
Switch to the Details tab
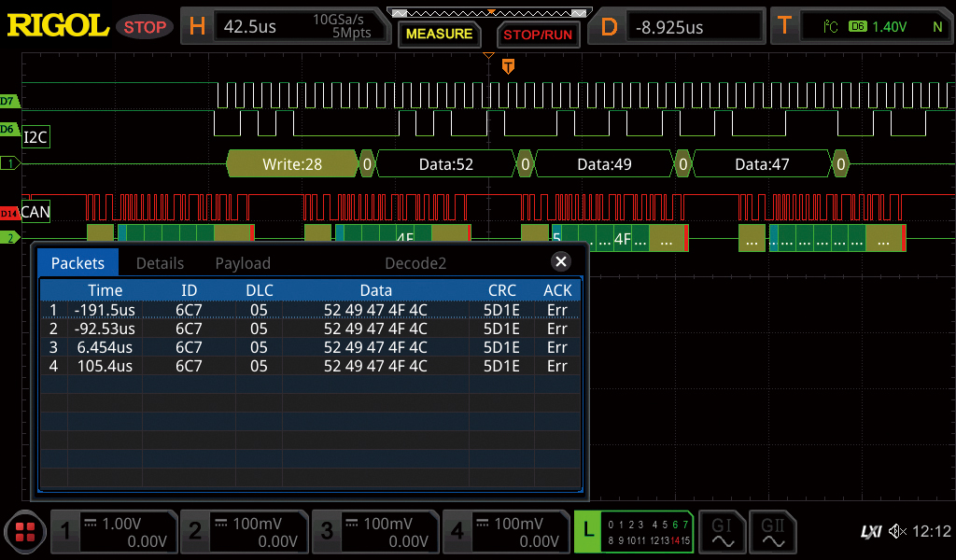[160, 263]
